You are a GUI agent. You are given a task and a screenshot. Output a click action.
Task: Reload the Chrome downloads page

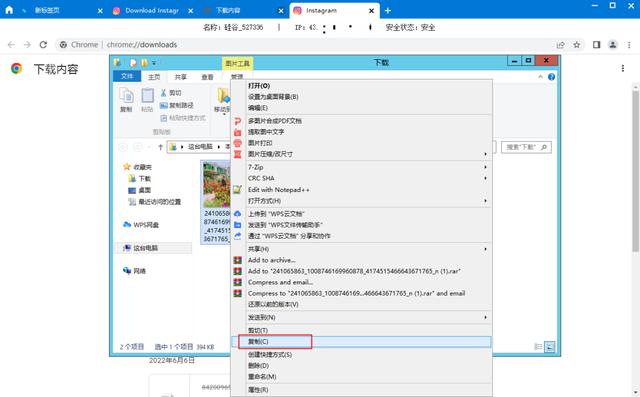coord(43,44)
